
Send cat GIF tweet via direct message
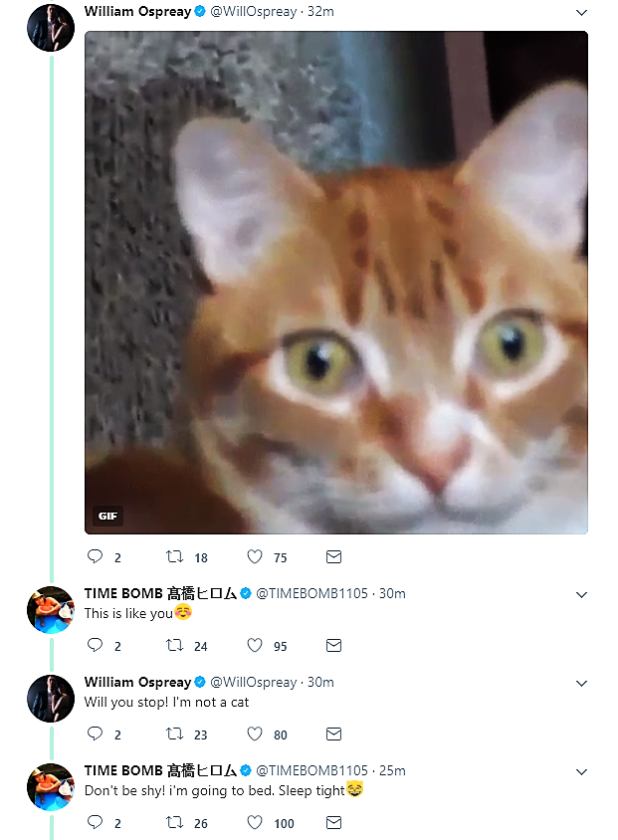334,556
